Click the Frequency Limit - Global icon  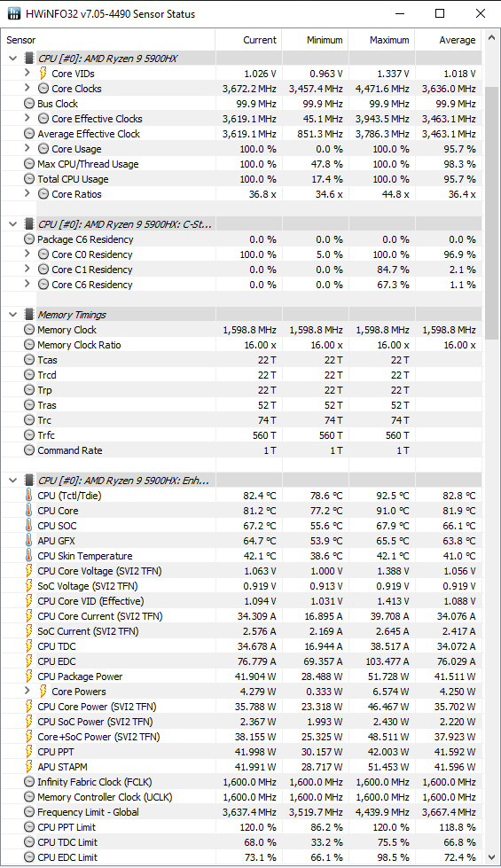[29, 812]
